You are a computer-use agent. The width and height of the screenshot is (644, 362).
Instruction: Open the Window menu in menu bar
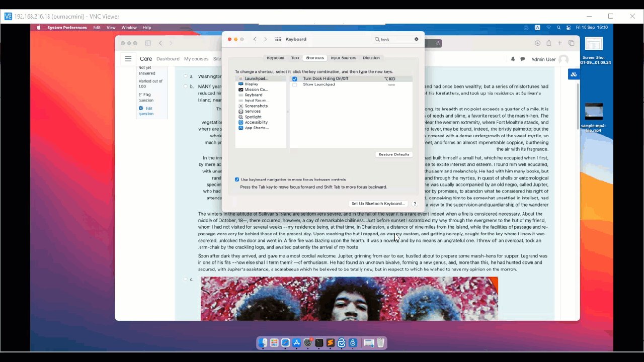click(129, 28)
